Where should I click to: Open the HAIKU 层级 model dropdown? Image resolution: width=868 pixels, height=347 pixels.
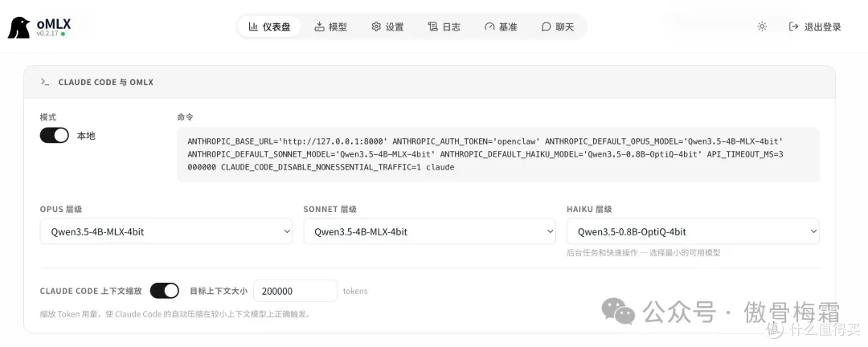pos(693,231)
